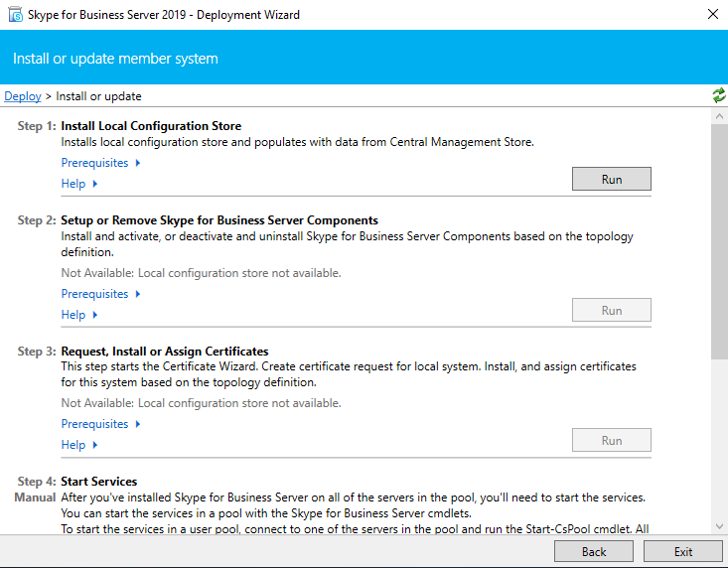Click Run button for Step 2
The image size is (728, 568).
611,310
